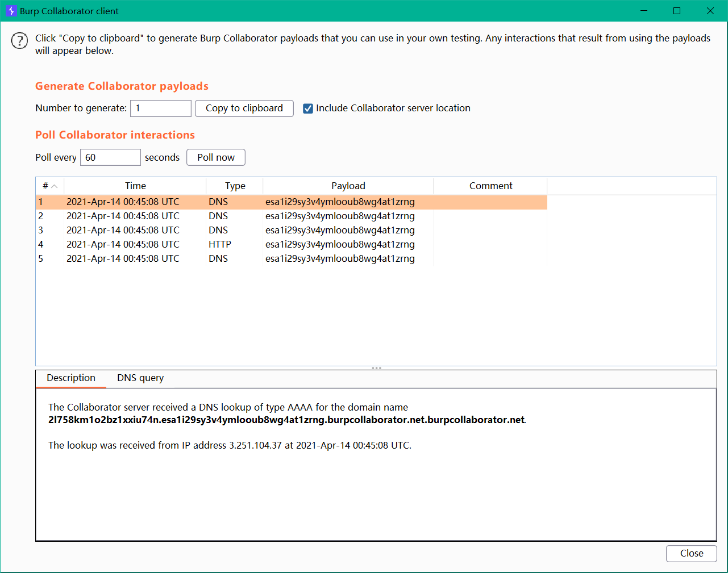Sort by the # column header
This screenshot has height=573, width=728.
click(50, 186)
